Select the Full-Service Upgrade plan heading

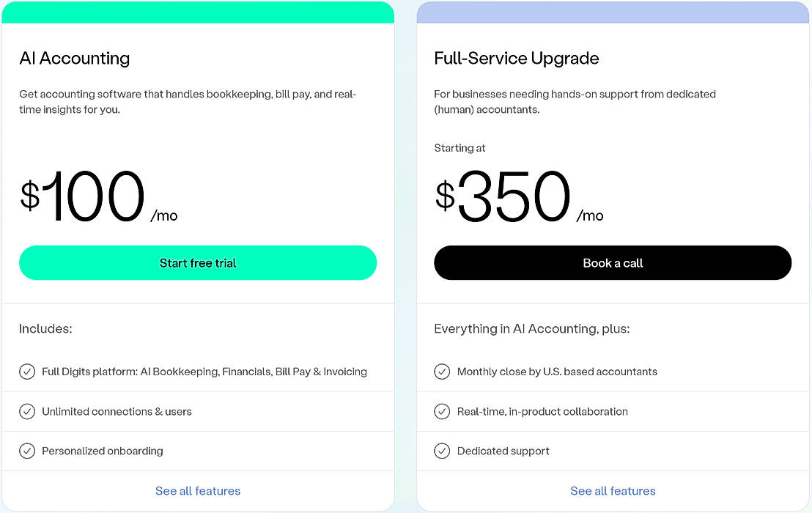point(517,59)
